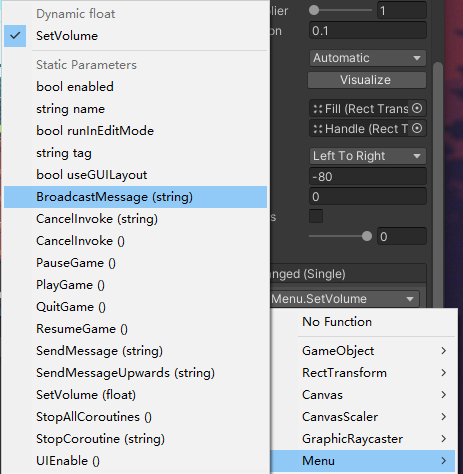Pick CancelInvoke () function
This screenshot has height=474, width=463.
tap(135, 241)
